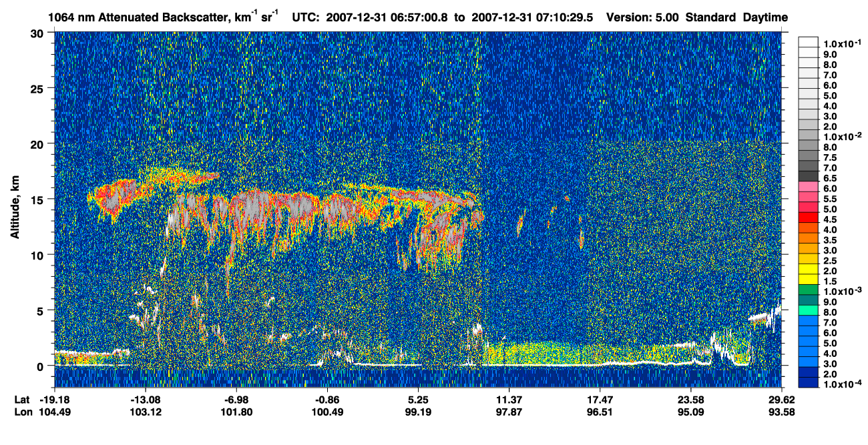Click the 1.5 colorbar label
The image size is (868, 445).
coord(830,282)
